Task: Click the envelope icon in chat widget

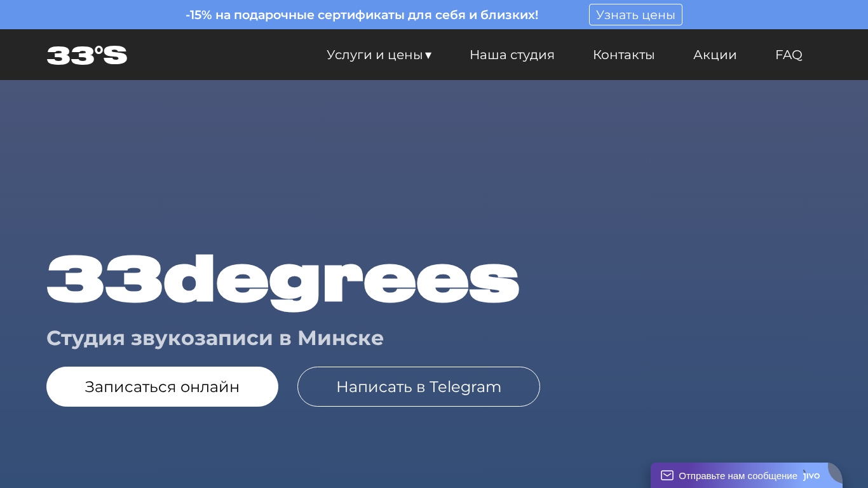Action: (667, 475)
